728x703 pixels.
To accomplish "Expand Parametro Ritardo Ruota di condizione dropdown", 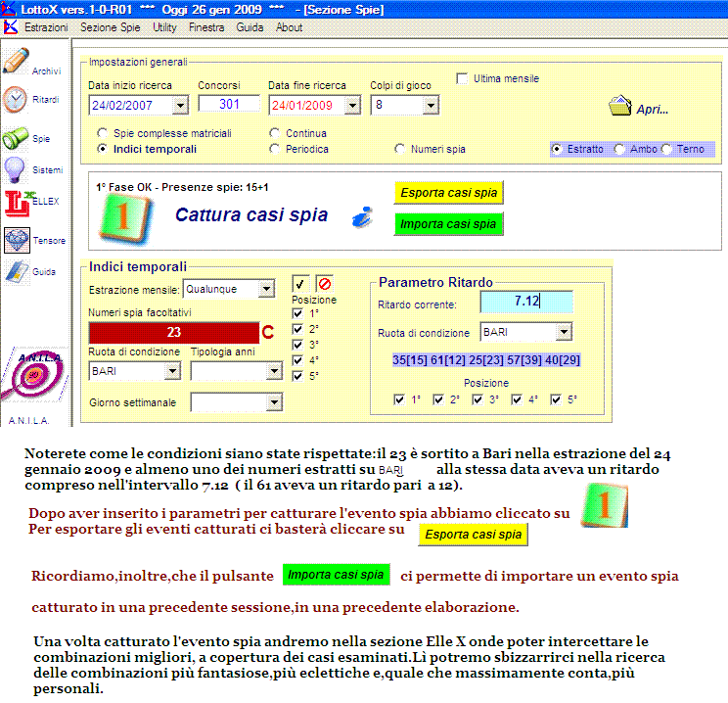I will (x=565, y=332).
